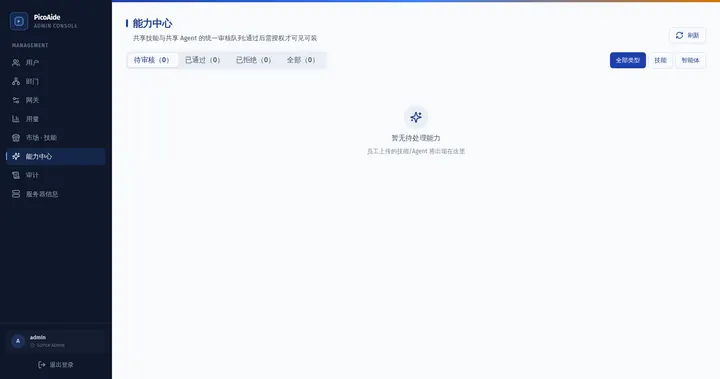The width and height of the screenshot is (720, 379).
Task: Click the subtitle about 共享技能与共享 Agent
Action: coord(225,38)
